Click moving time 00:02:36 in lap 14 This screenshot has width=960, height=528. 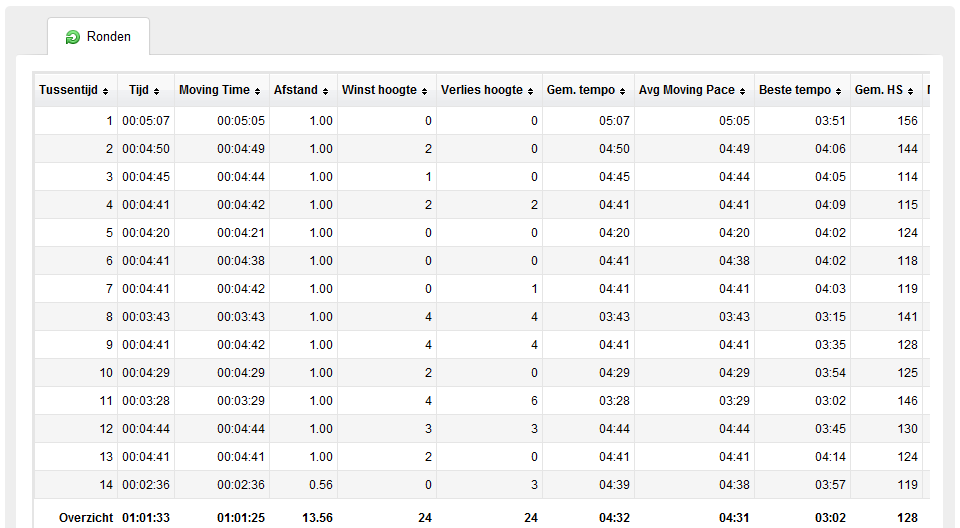coord(241,485)
